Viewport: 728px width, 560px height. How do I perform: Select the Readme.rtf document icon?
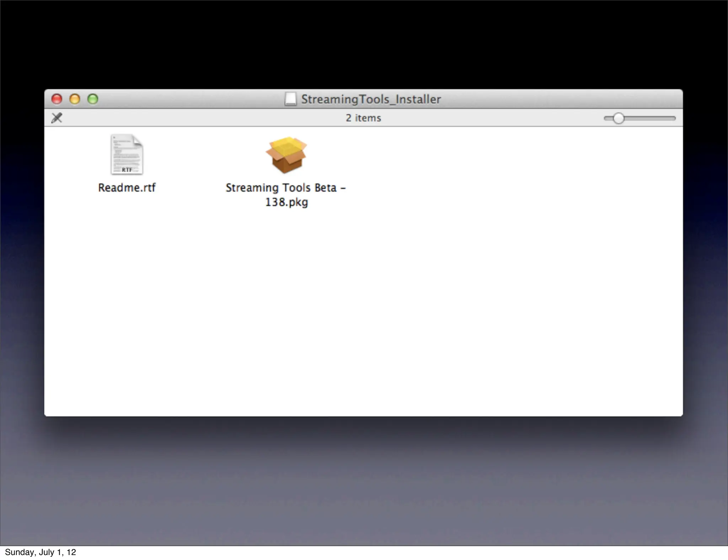pos(127,155)
